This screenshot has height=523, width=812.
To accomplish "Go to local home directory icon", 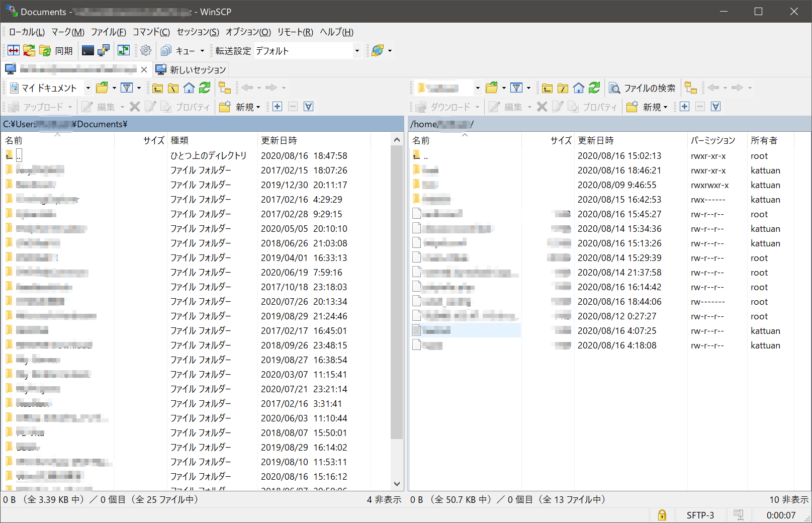I will 189,88.
